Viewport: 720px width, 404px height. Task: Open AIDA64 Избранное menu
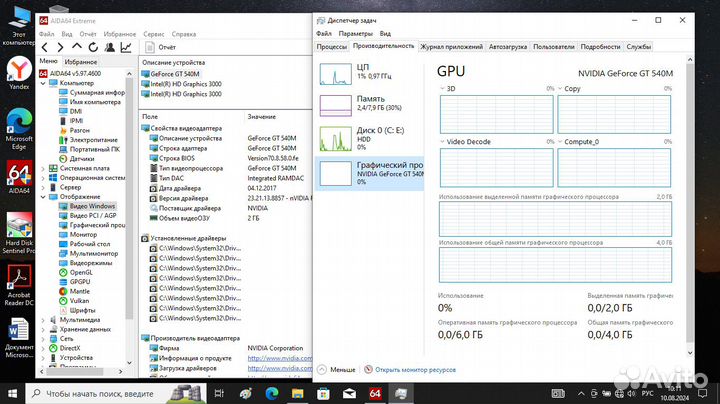click(119, 34)
